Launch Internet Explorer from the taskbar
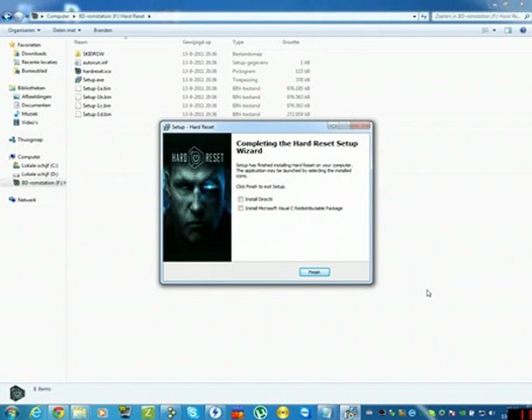The height and width of the screenshot is (420, 532). click(36, 412)
